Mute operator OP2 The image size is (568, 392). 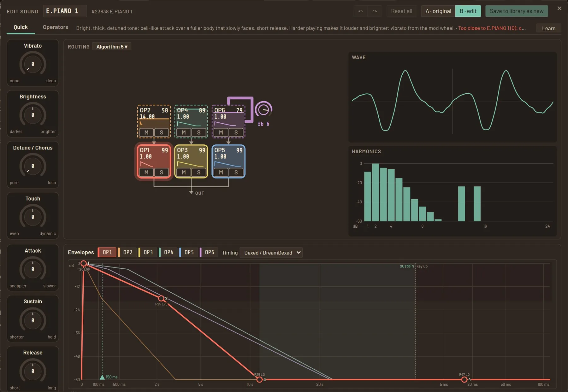tap(146, 132)
